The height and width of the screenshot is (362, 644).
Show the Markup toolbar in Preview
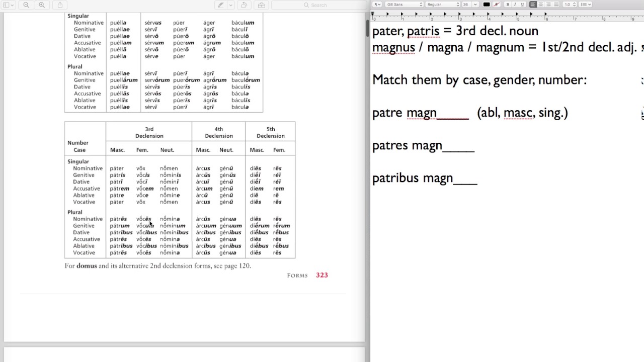coord(261,5)
